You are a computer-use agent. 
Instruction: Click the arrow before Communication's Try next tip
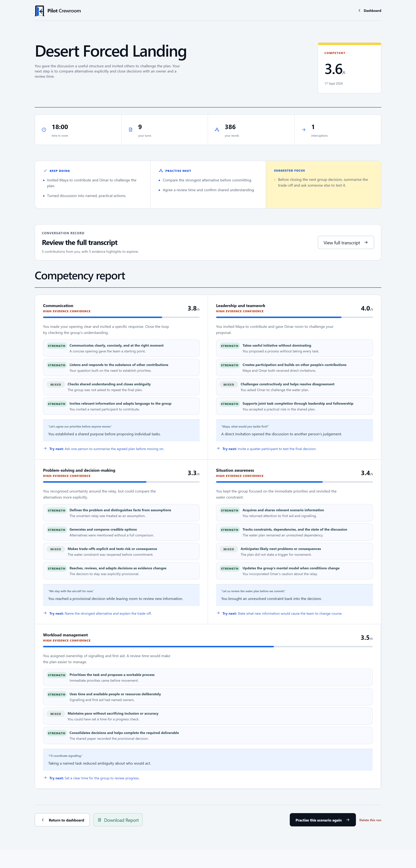(45, 448)
